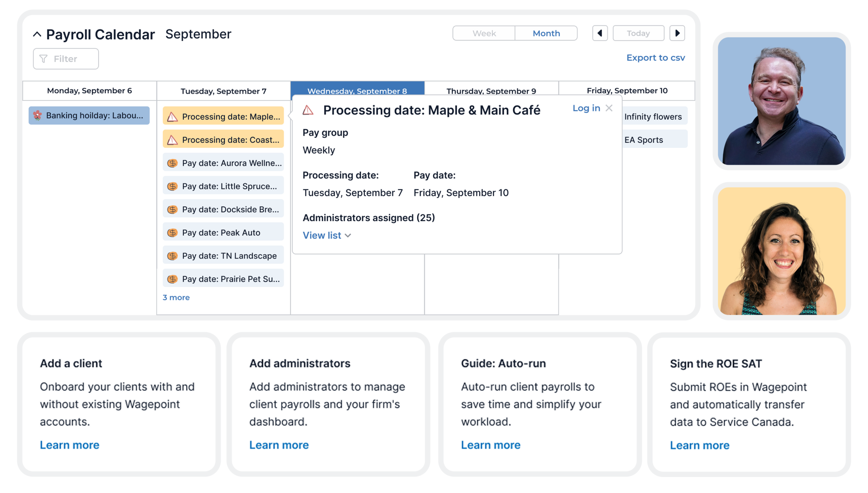The image size is (868, 493).
Task: Click the next month arrow
Action: pyautogui.click(x=677, y=33)
